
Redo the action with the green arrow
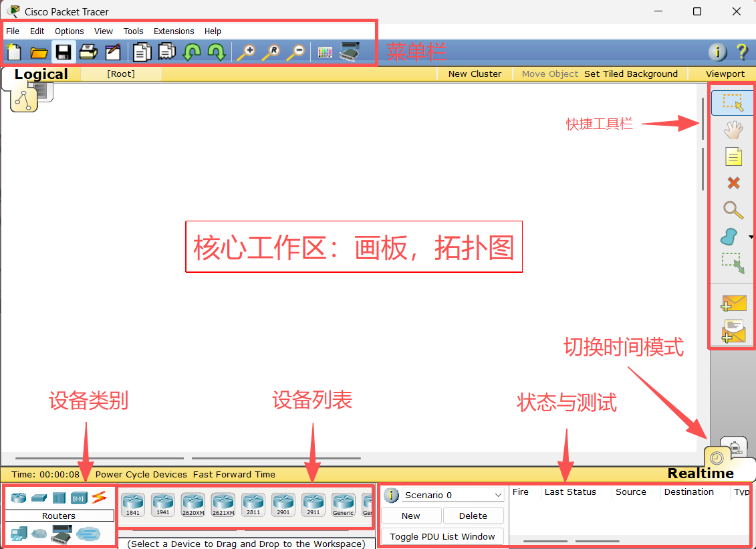[217, 52]
